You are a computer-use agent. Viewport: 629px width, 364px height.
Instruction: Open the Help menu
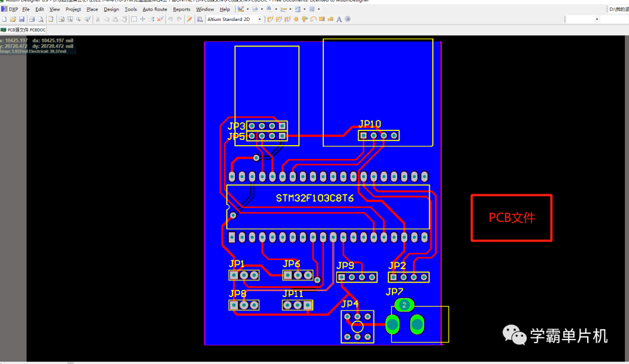point(225,9)
